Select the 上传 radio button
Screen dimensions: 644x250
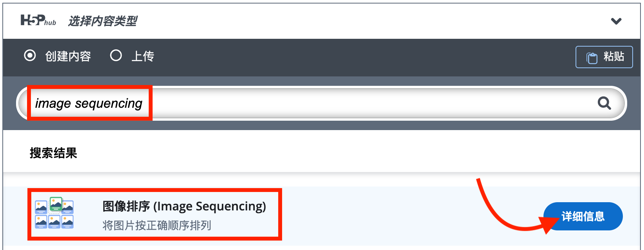[x=116, y=56]
